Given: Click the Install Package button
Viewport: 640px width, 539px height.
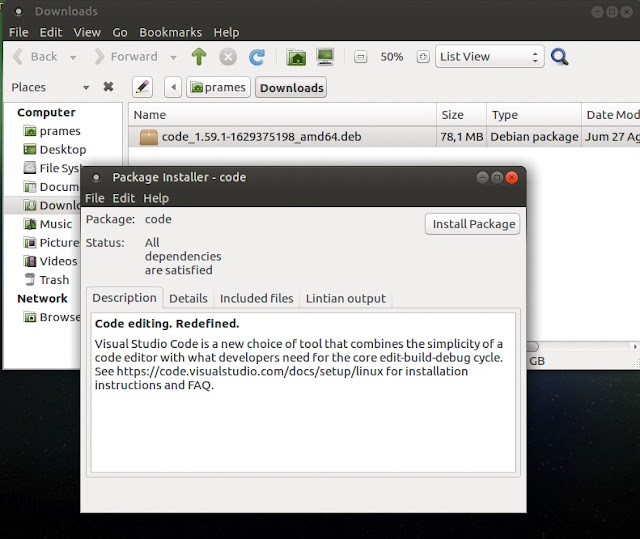Looking at the screenshot, I should [x=473, y=224].
